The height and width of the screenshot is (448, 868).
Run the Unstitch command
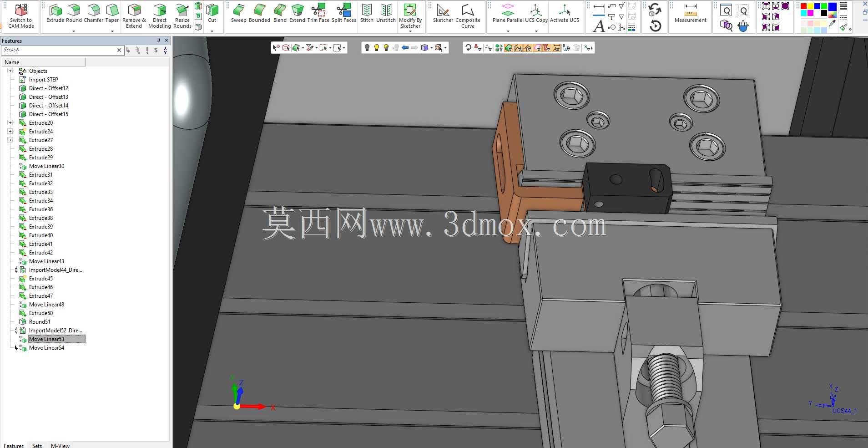click(386, 13)
